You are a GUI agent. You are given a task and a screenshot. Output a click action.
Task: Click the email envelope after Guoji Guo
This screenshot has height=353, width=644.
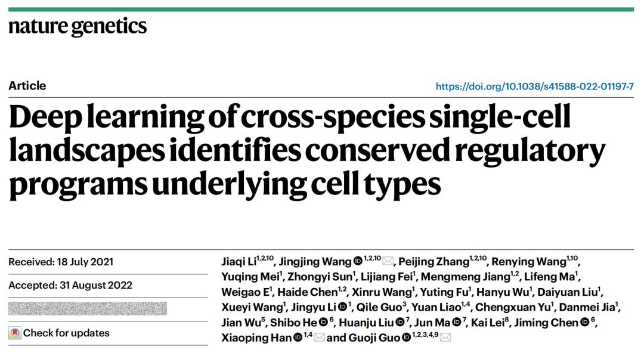coord(445,338)
